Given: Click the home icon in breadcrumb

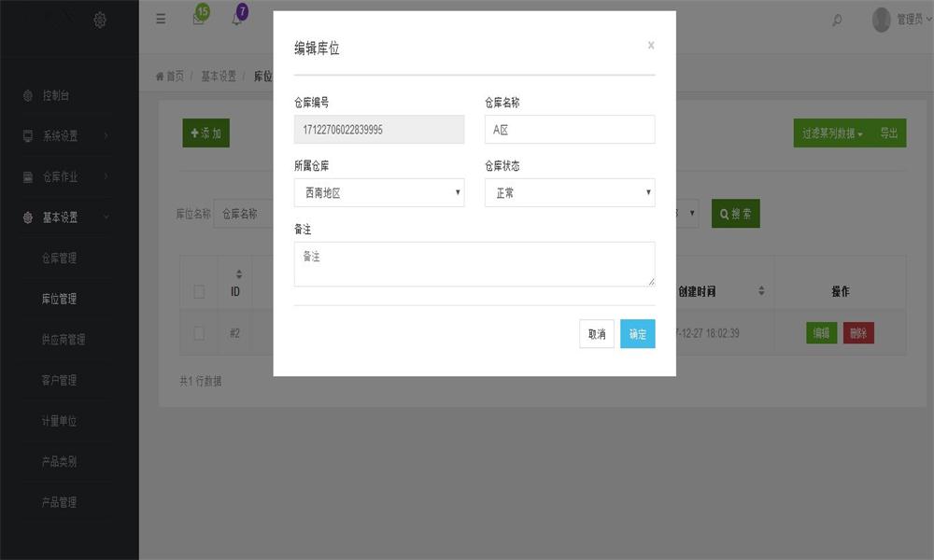Looking at the screenshot, I should [159, 77].
